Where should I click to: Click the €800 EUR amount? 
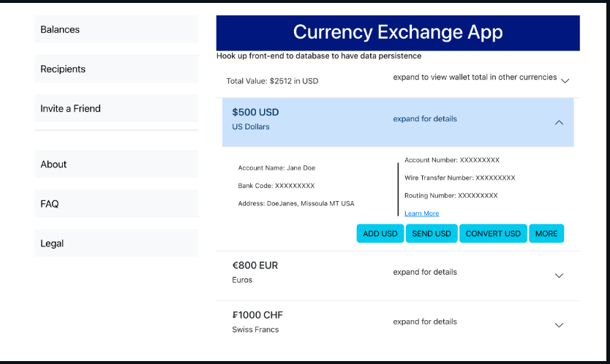coord(255,265)
